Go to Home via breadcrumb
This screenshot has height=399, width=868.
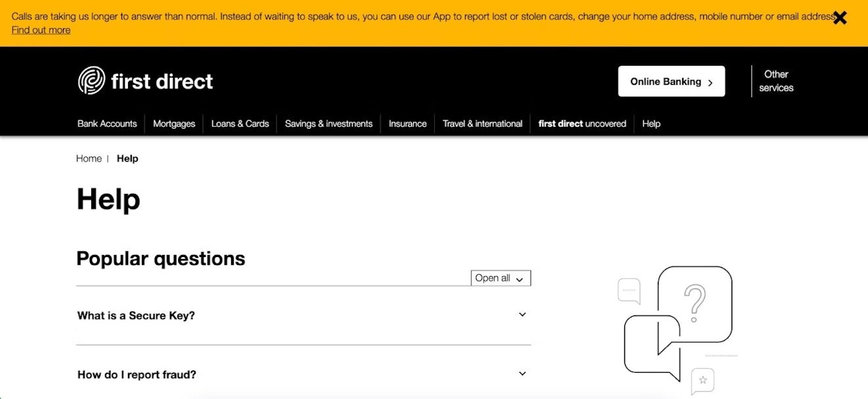(89, 158)
